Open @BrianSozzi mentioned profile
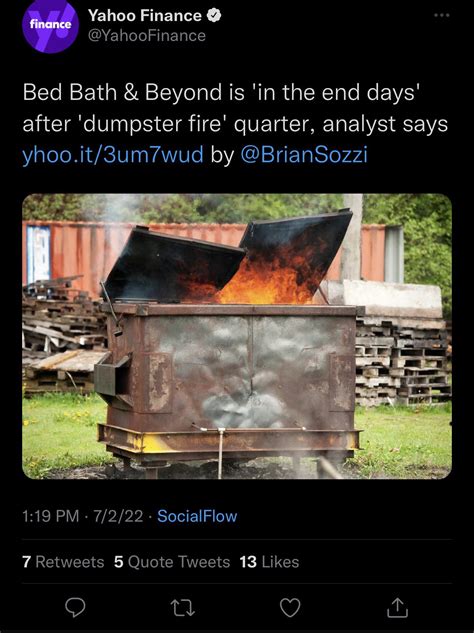Screen dimensions: 474x633 click(x=304, y=155)
